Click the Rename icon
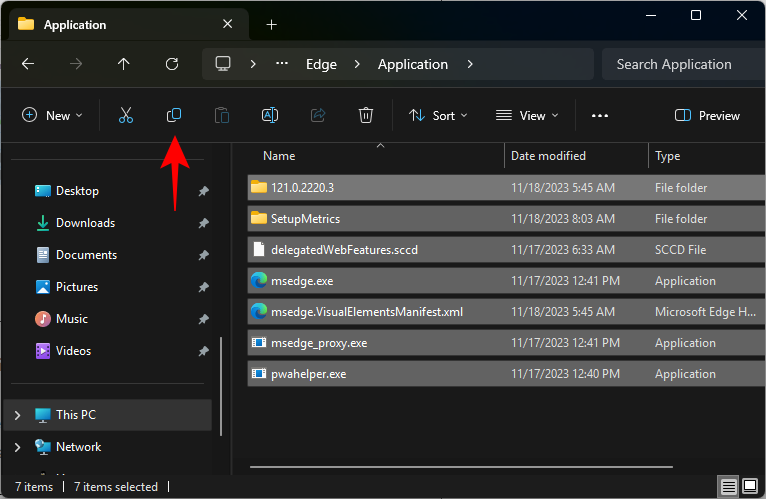 tap(270, 115)
